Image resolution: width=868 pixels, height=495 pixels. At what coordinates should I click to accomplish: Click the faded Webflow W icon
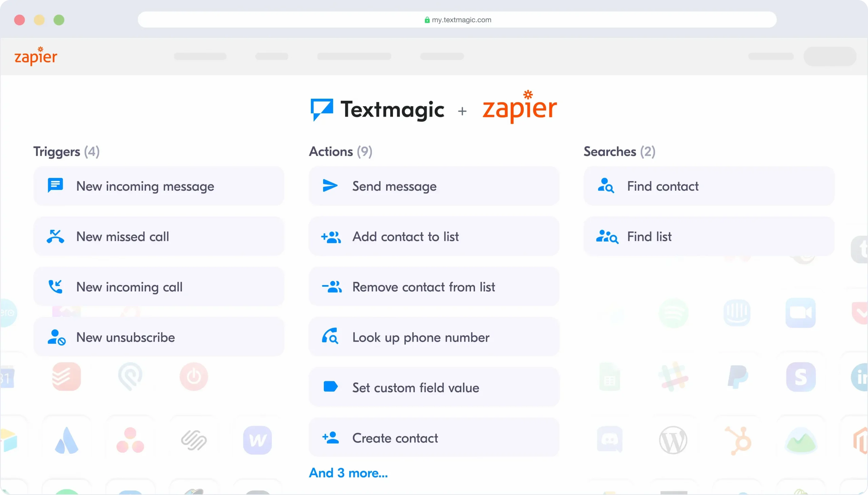tap(257, 440)
